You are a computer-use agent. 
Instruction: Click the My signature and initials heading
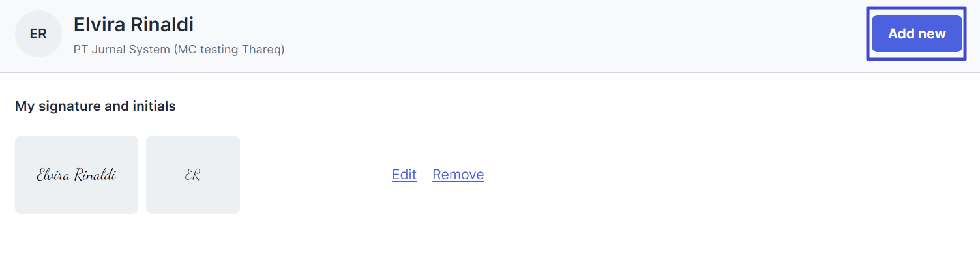95,106
